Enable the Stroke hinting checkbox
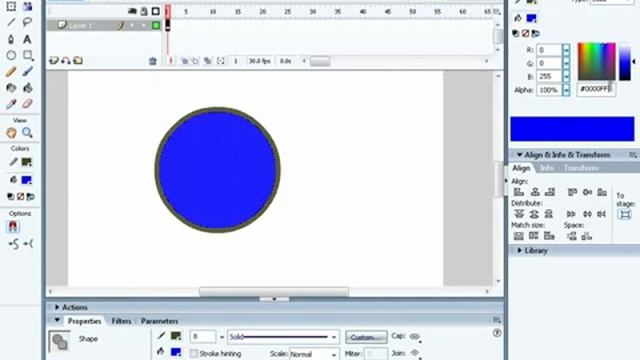The height and width of the screenshot is (360, 640). point(194,353)
